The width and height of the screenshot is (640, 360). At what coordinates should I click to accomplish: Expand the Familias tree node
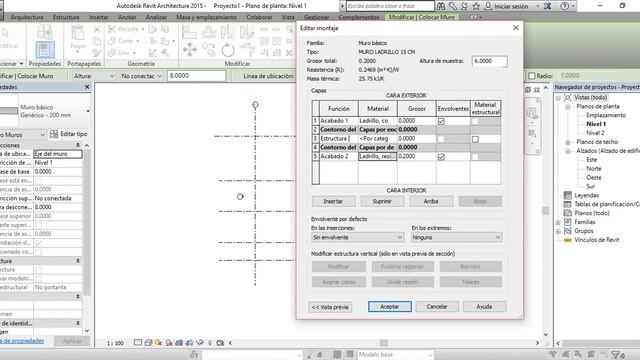click(558, 222)
